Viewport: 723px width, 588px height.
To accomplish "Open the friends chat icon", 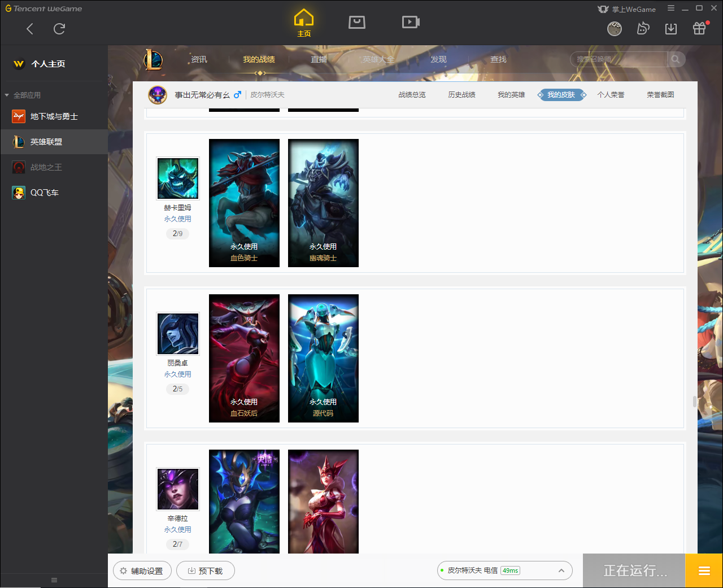I will [x=643, y=29].
